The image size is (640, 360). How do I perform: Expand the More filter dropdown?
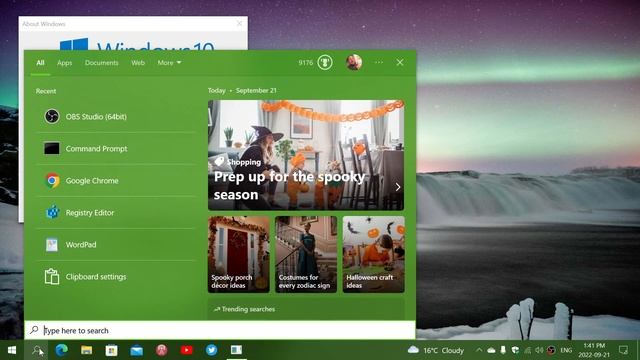(x=169, y=63)
